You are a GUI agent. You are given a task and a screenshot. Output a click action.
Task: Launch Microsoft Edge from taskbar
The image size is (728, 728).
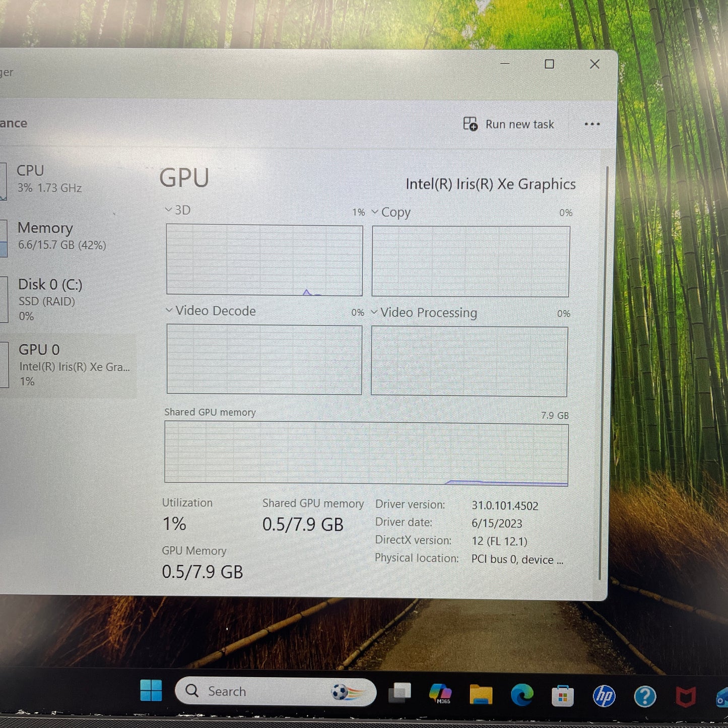click(x=522, y=695)
